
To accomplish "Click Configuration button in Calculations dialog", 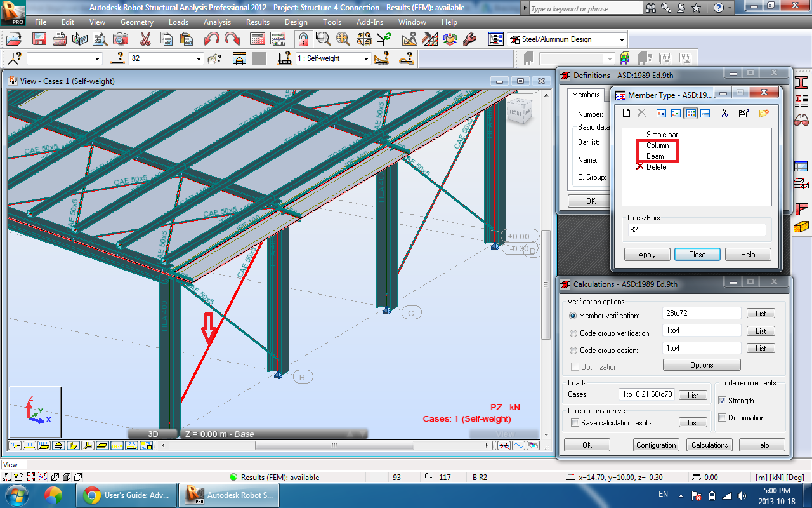I will (656, 445).
